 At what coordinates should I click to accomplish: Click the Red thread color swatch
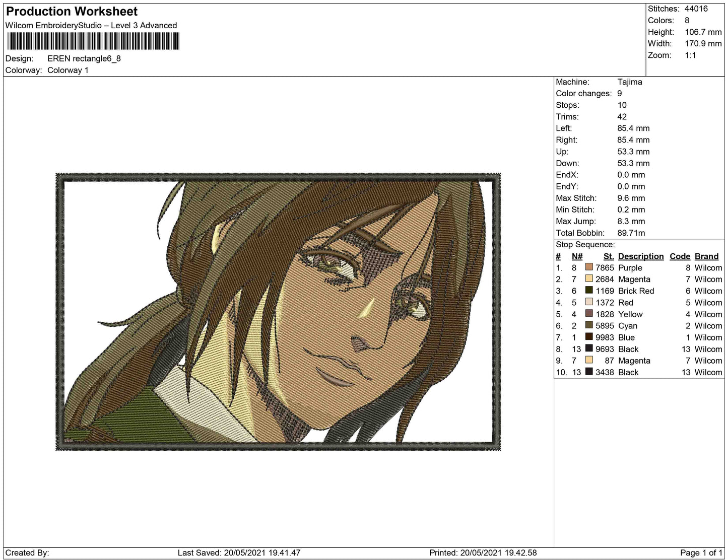coord(588,302)
